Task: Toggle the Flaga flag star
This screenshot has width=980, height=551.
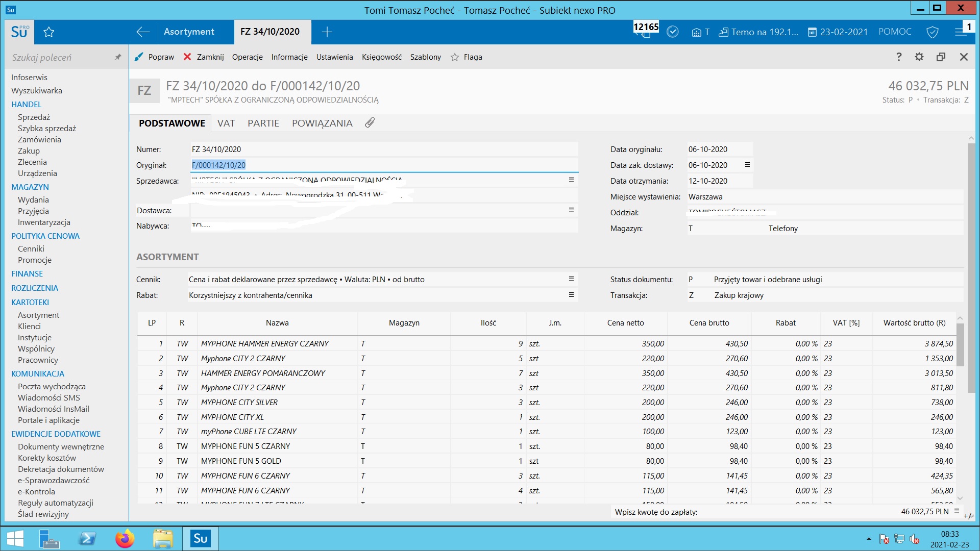Action: click(x=467, y=57)
